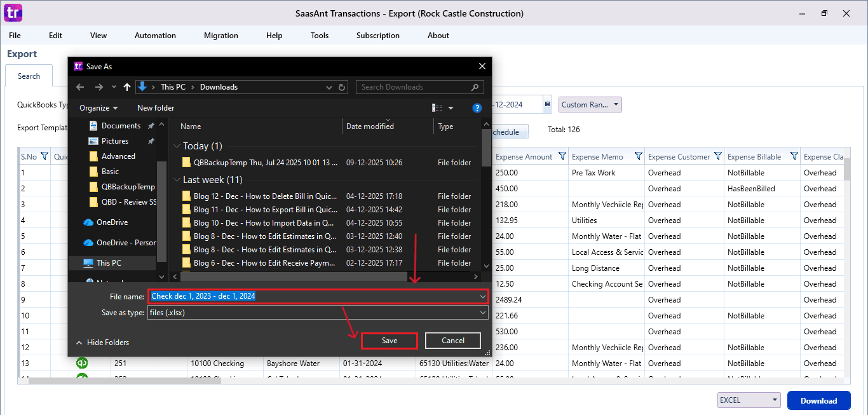Image resolution: width=868 pixels, height=415 pixels.
Task: Go up one folder level with Up arrow
Action: [127, 87]
